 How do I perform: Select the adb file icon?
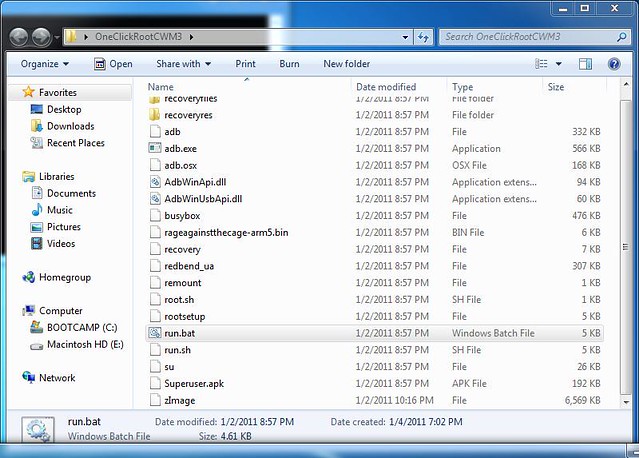[x=155, y=132]
